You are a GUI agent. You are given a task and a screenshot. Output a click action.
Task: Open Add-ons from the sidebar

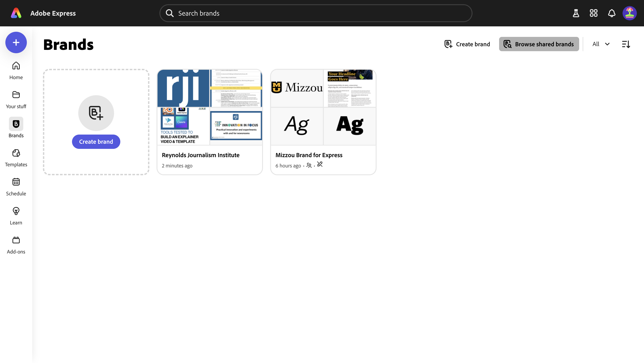16,245
